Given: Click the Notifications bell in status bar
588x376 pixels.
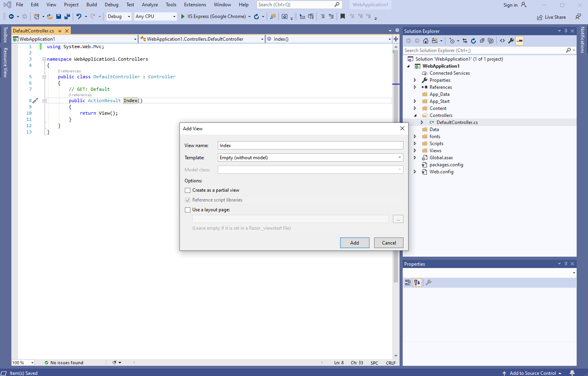Looking at the screenshot, I should tap(572, 373).
